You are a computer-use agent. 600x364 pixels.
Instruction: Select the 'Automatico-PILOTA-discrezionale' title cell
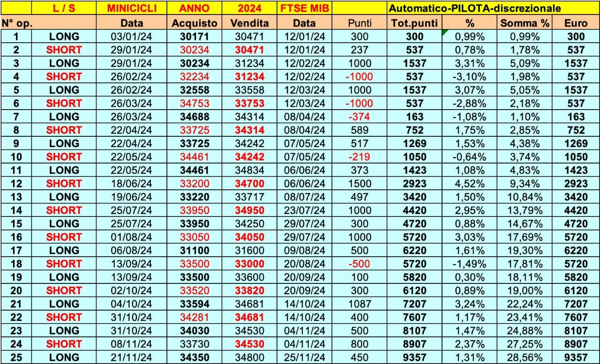click(493, 8)
